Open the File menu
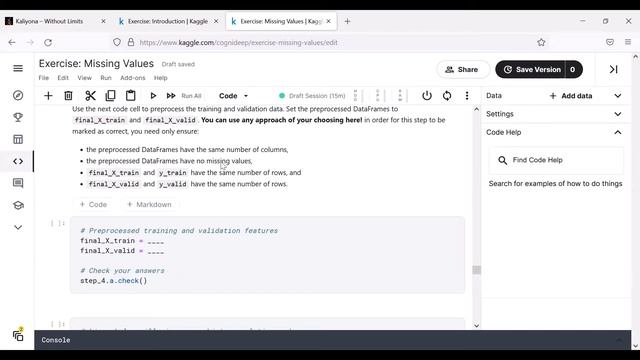 tap(44, 78)
